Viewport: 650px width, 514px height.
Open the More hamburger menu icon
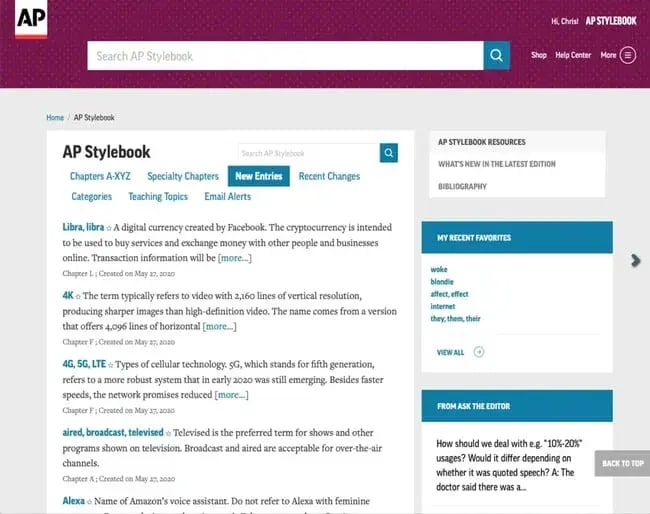[628, 55]
